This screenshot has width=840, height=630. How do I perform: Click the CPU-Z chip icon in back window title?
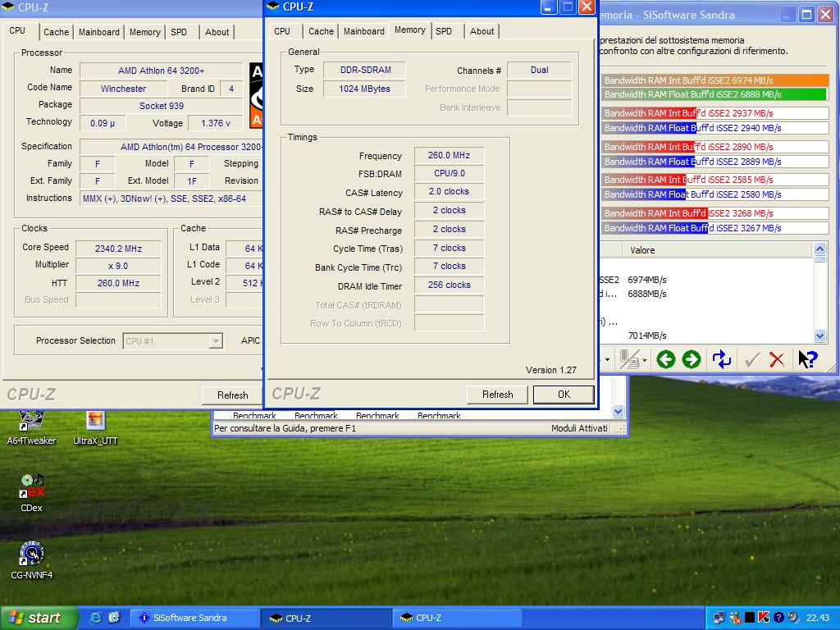(x=8, y=7)
